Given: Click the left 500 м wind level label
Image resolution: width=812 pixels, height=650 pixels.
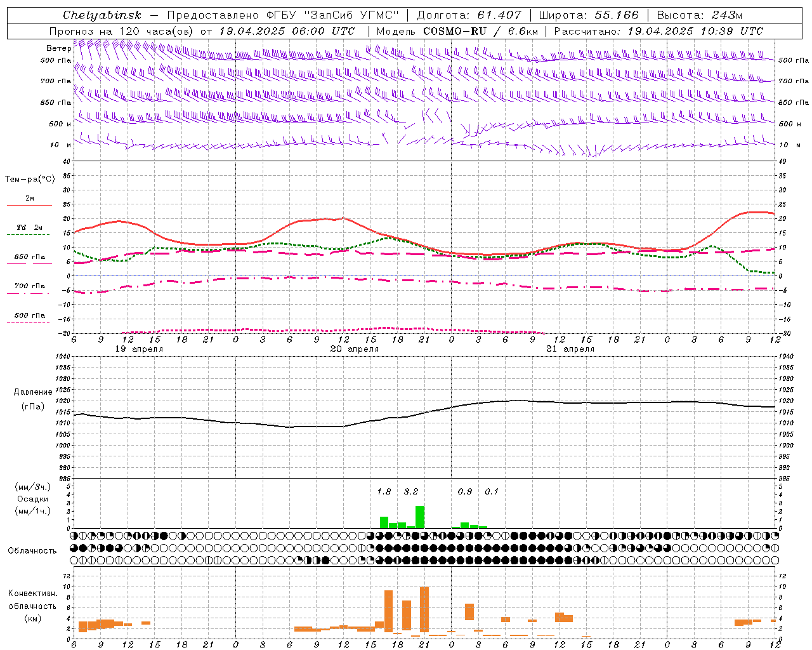Looking at the screenshot, I should tap(60, 124).
